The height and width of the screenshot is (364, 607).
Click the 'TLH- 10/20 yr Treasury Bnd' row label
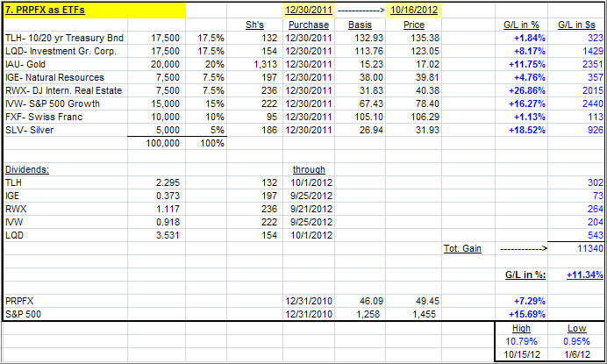click(x=64, y=38)
